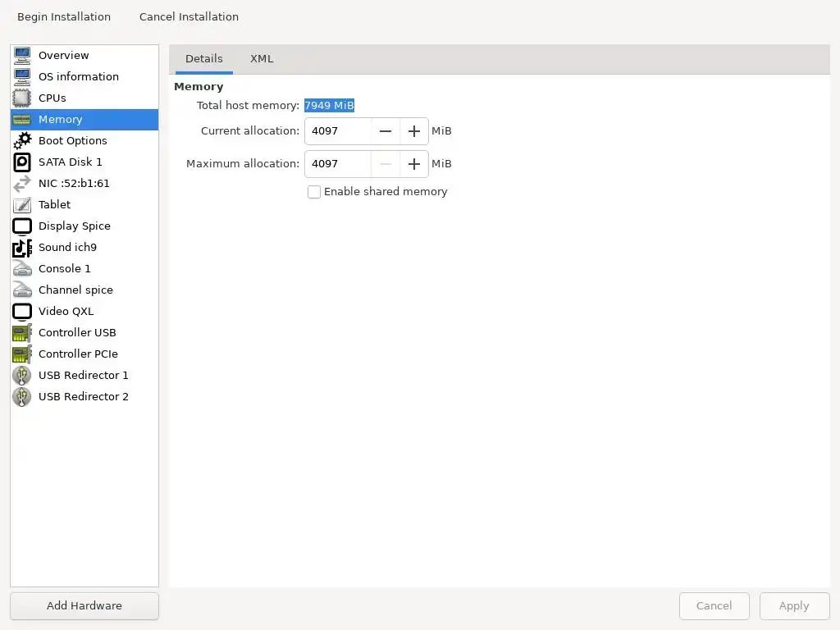The image size is (840, 630).
Task: Open Boot Options gear icon
Action: pyautogui.click(x=22, y=141)
